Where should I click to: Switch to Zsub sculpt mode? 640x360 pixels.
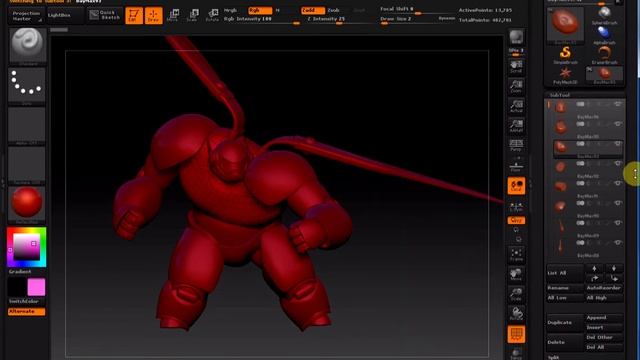[x=334, y=10]
